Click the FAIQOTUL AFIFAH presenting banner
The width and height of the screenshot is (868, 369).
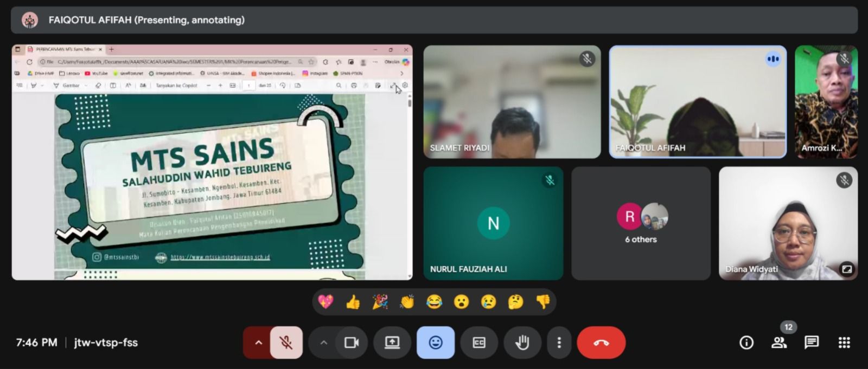[x=146, y=20]
